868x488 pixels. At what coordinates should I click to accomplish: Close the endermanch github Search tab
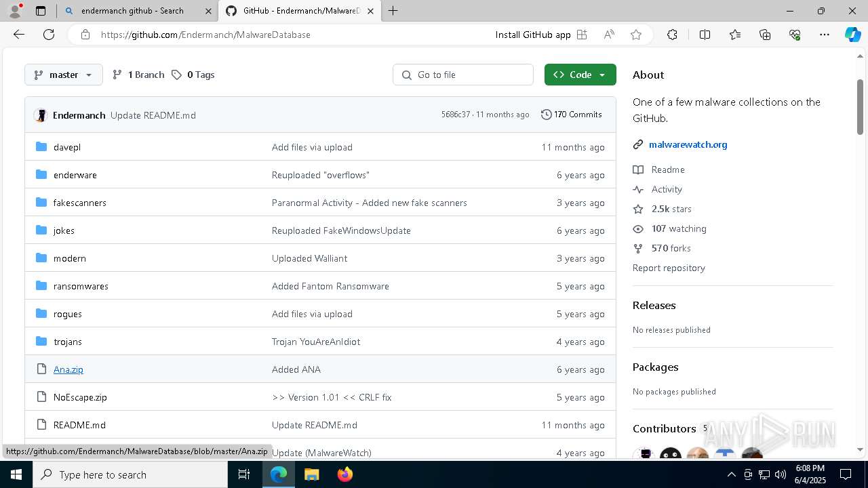208,11
